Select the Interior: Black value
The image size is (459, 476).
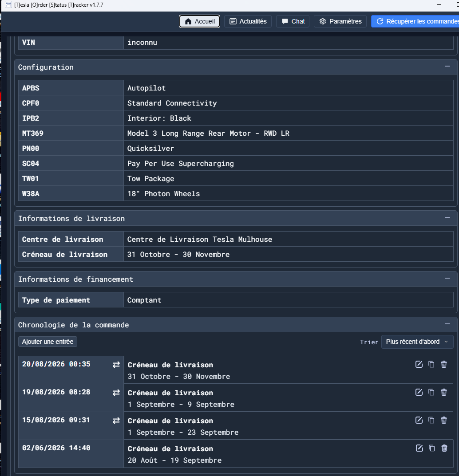(159, 118)
